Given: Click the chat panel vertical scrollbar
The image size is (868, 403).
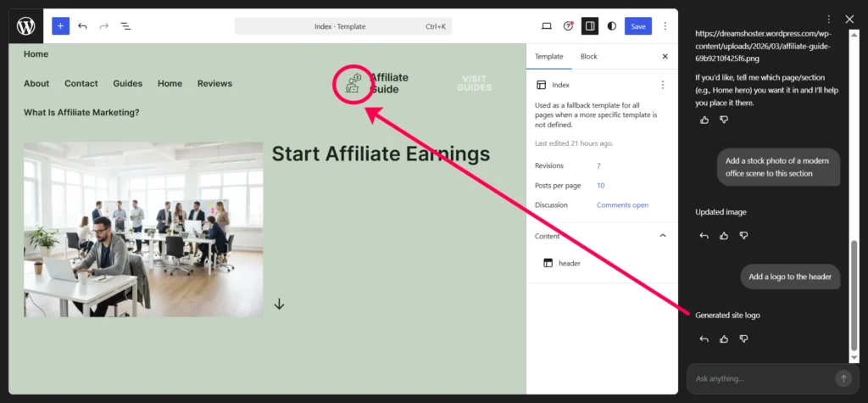Looking at the screenshot, I should [854, 297].
